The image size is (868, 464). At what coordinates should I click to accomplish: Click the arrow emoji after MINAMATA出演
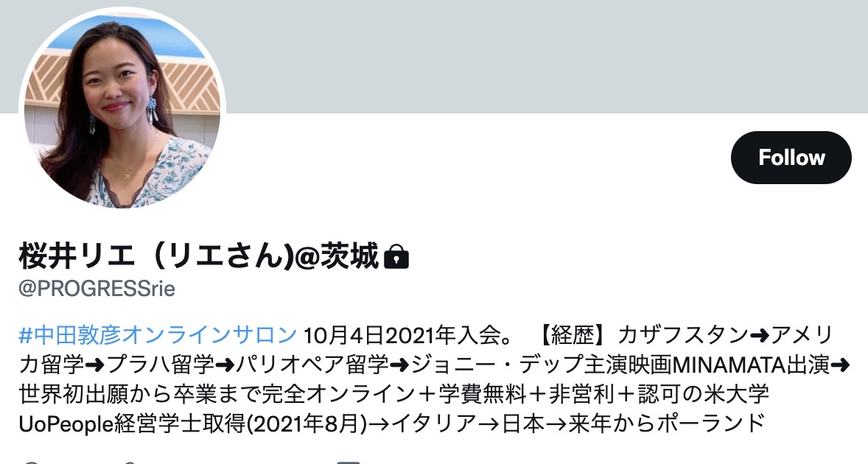tap(840, 365)
